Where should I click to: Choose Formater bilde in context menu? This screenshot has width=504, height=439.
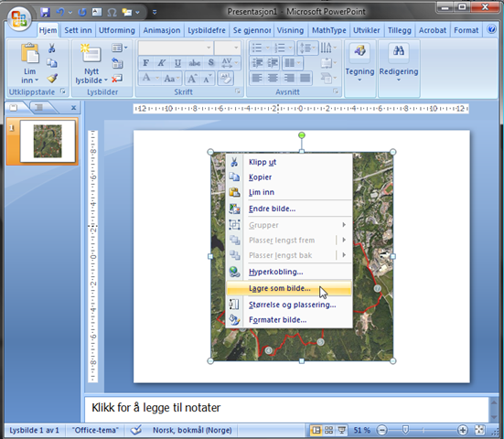tap(289, 320)
